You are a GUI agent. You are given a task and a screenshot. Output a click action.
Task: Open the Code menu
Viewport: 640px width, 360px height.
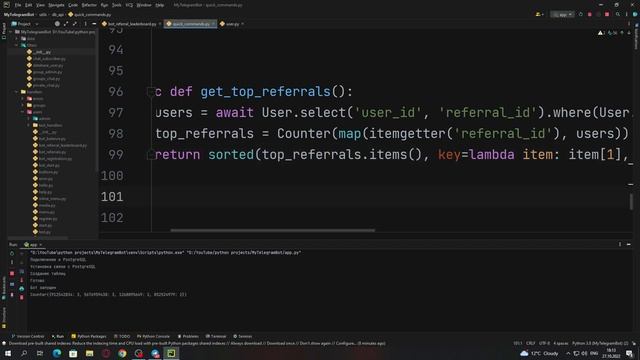pos(73,5)
